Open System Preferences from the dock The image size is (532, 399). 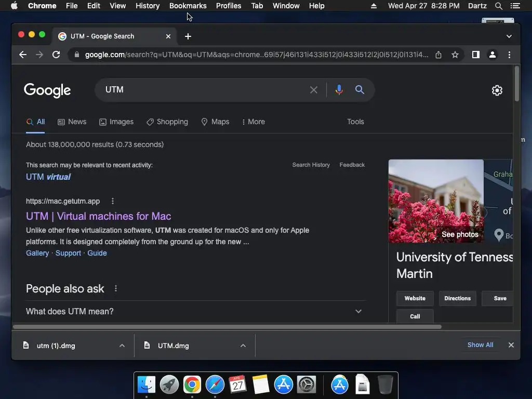307,385
